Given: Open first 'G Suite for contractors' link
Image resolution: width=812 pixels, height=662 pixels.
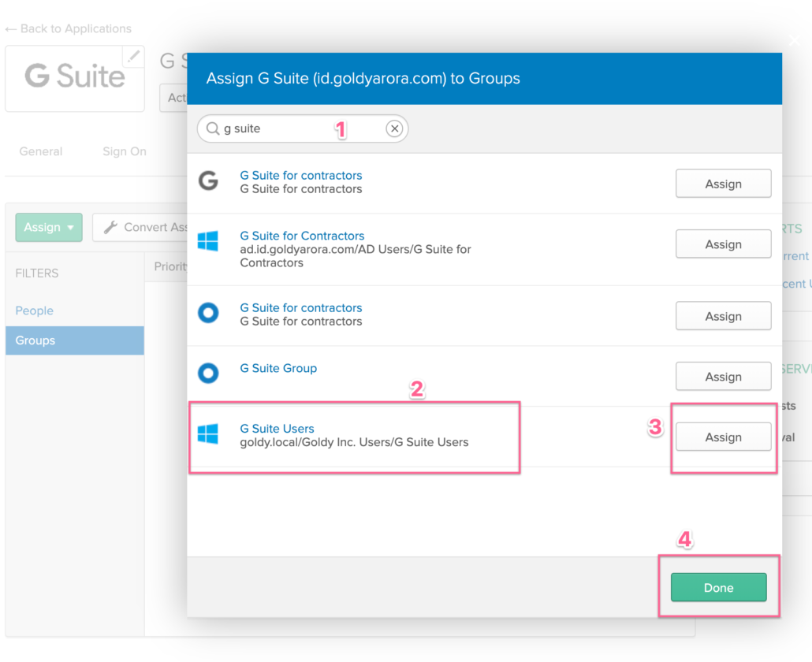Looking at the screenshot, I should tap(301, 176).
